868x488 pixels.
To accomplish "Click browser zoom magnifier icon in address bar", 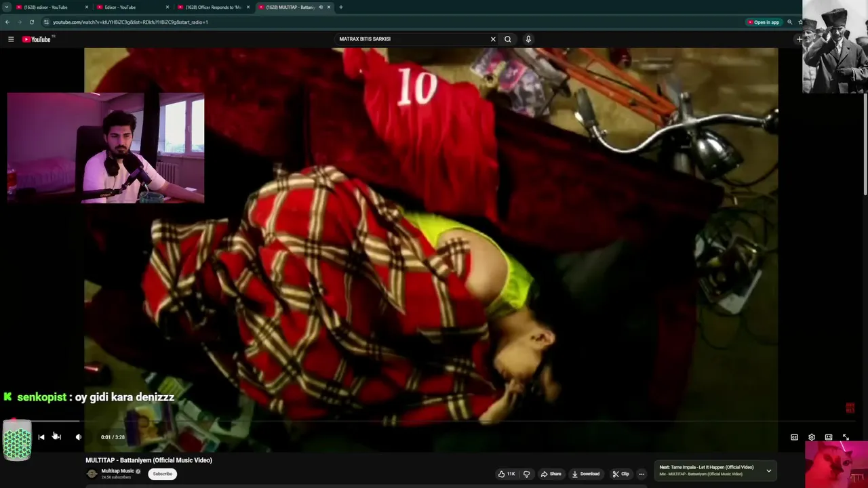I will (x=789, y=22).
